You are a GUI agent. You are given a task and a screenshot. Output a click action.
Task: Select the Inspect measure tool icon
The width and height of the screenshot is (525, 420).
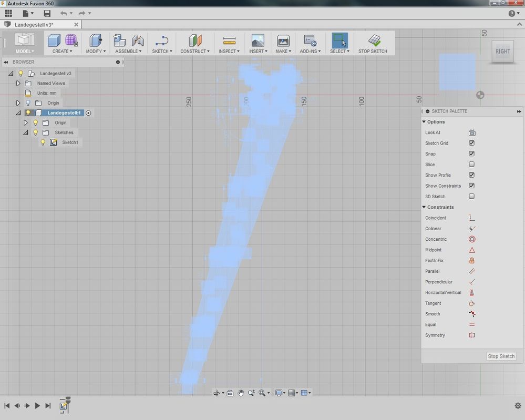(229, 40)
